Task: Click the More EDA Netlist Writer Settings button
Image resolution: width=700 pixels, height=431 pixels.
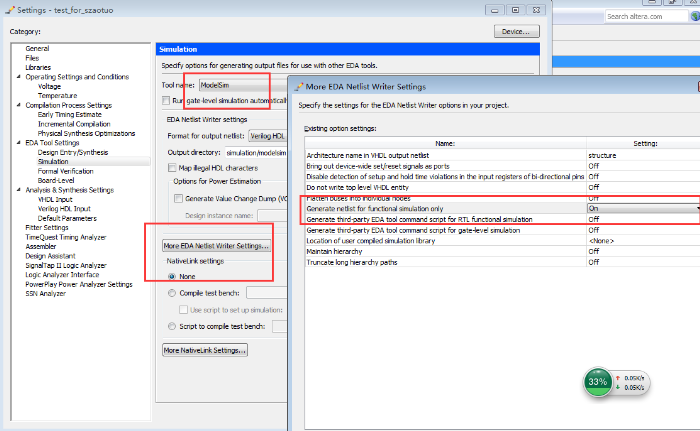Action: [x=217, y=245]
